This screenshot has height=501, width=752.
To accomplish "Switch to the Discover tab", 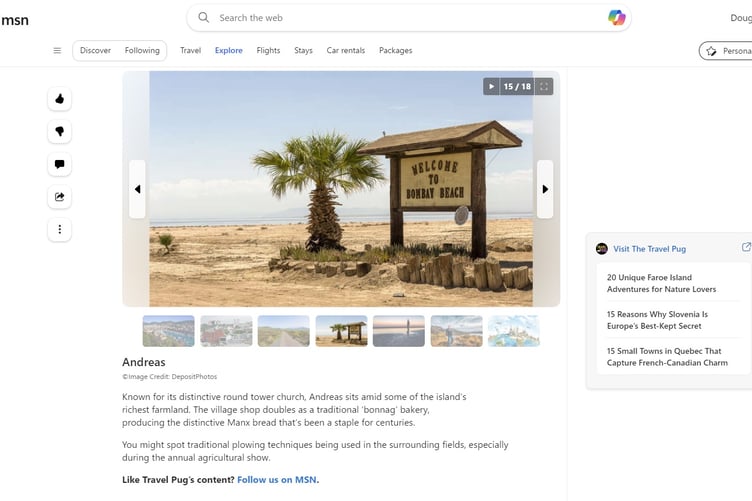I will (95, 50).
